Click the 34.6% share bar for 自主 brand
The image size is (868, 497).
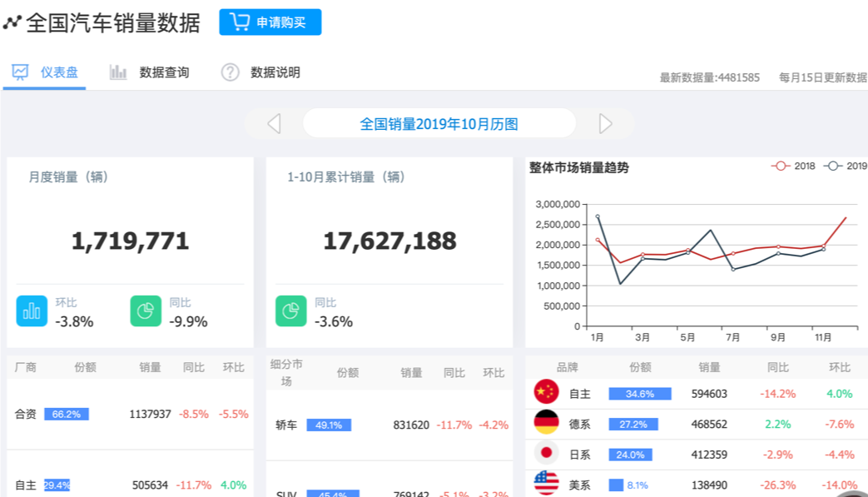tap(639, 394)
